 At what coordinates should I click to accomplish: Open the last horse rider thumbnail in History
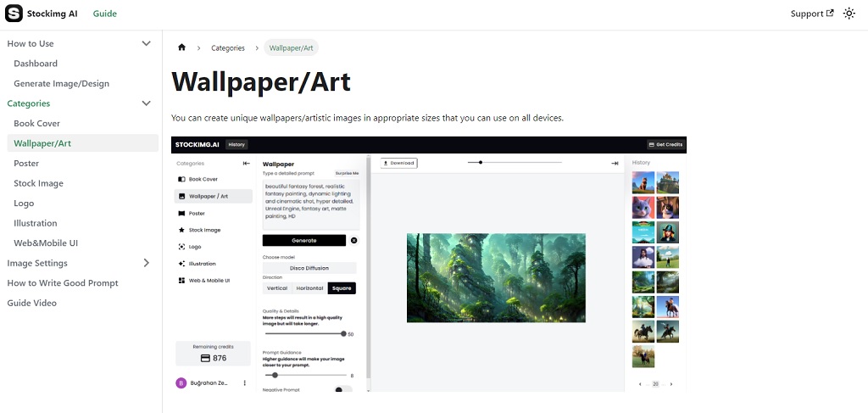643,356
